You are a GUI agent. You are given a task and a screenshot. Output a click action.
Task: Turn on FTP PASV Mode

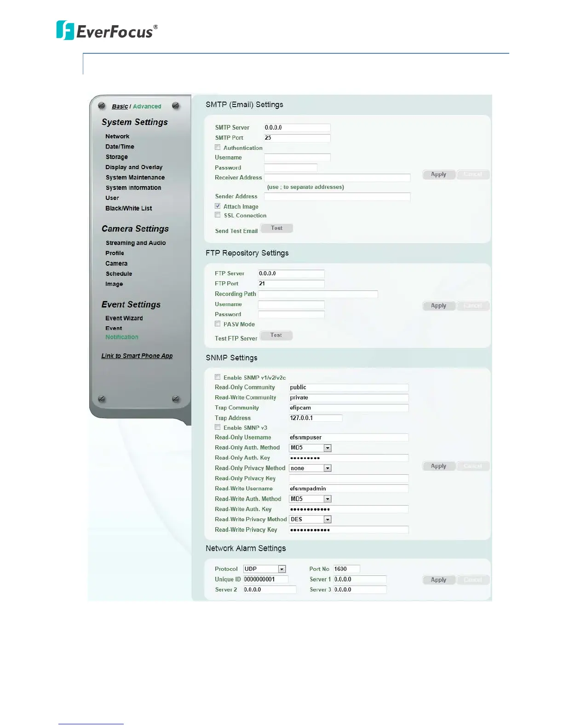coord(218,324)
